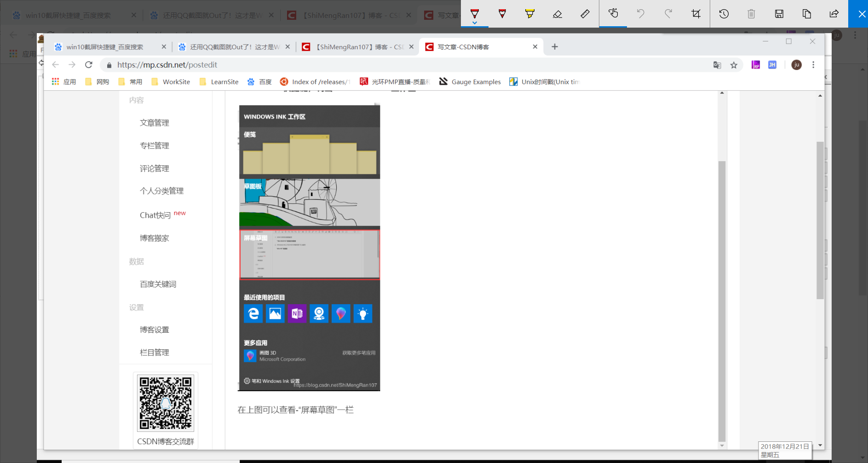The height and width of the screenshot is (463, 868).
Task: Open 栏目管理 in sidebar
Action: (155, 352)
